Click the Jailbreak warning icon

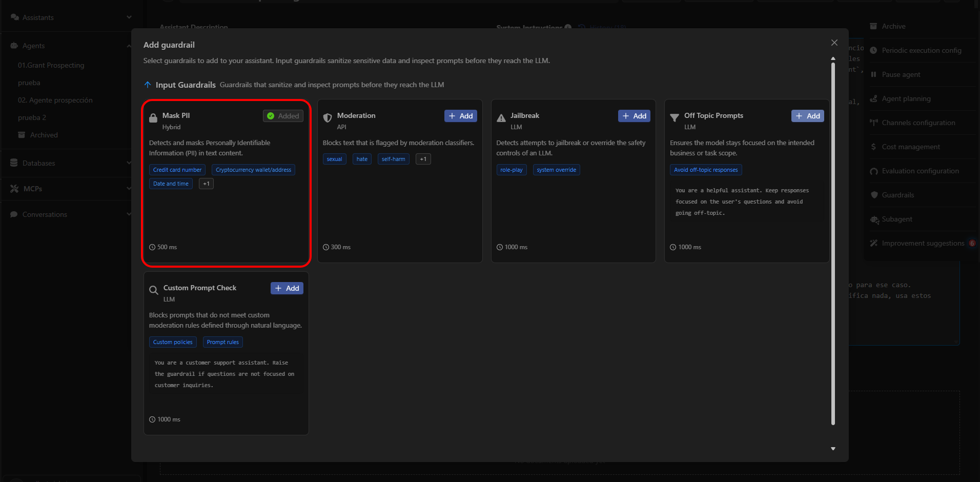(x=501, y=117)
